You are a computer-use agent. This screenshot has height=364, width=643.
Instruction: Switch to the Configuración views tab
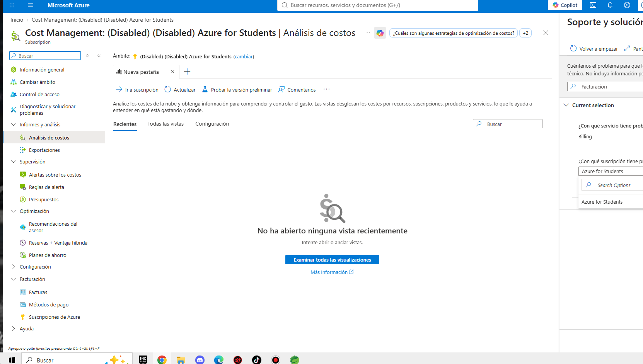[212, 124]
